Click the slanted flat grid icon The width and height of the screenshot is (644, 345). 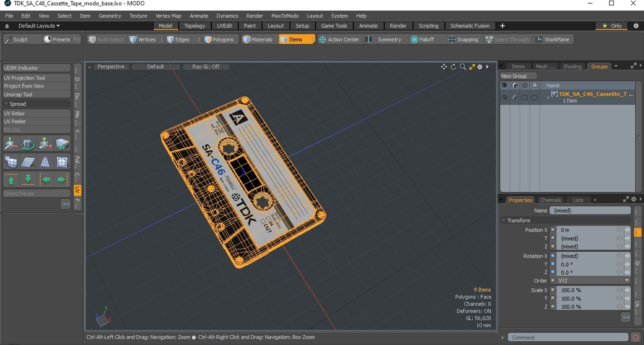pyautogui.click(x=28, y=162)
